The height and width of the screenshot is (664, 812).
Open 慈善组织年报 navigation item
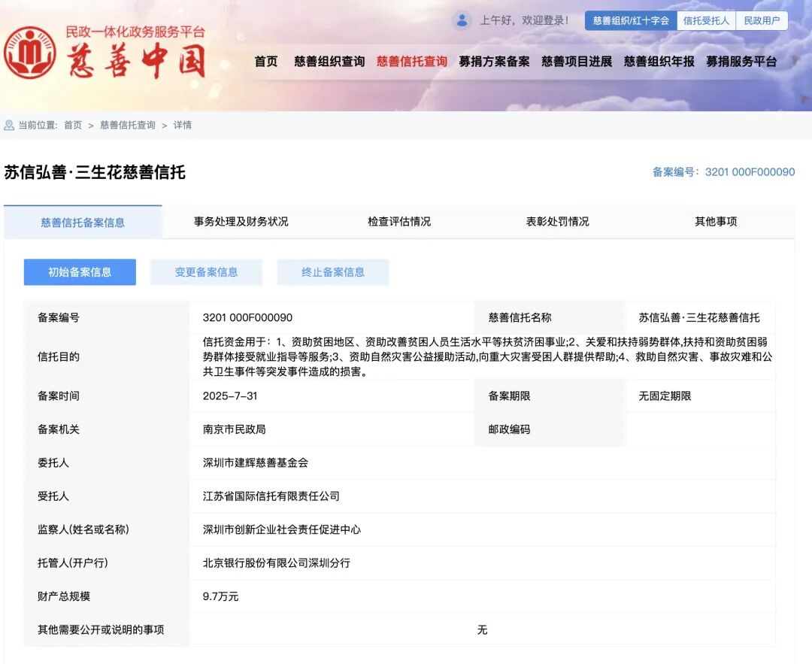click(659, 62)
